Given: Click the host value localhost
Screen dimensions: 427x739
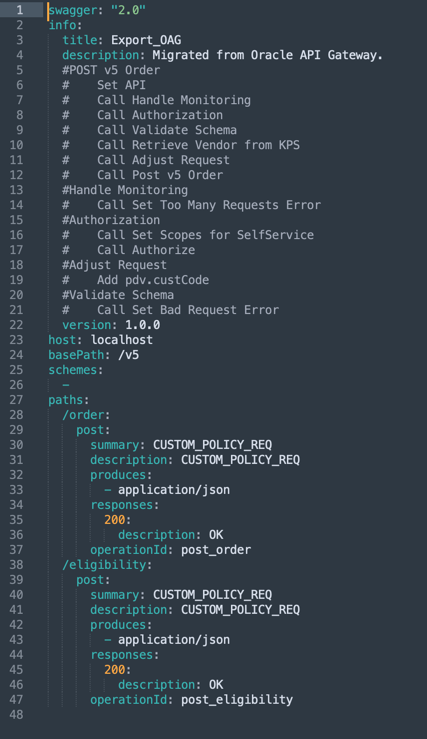Looking at the screenshot, I should tap(122, 340).
